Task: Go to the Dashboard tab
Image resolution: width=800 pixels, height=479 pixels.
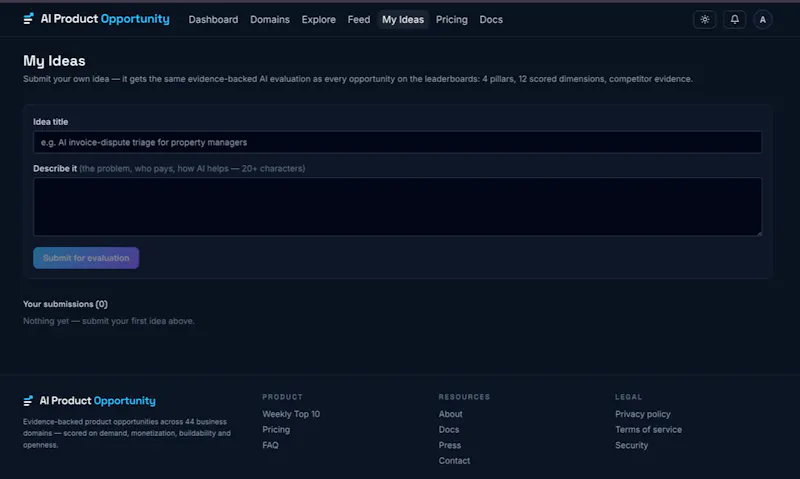Action: (x=213, y=19)
